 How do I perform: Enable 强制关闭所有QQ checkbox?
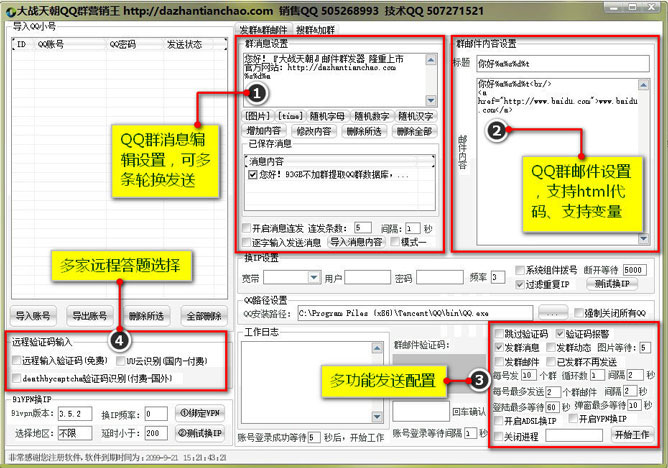coord(578,313)
